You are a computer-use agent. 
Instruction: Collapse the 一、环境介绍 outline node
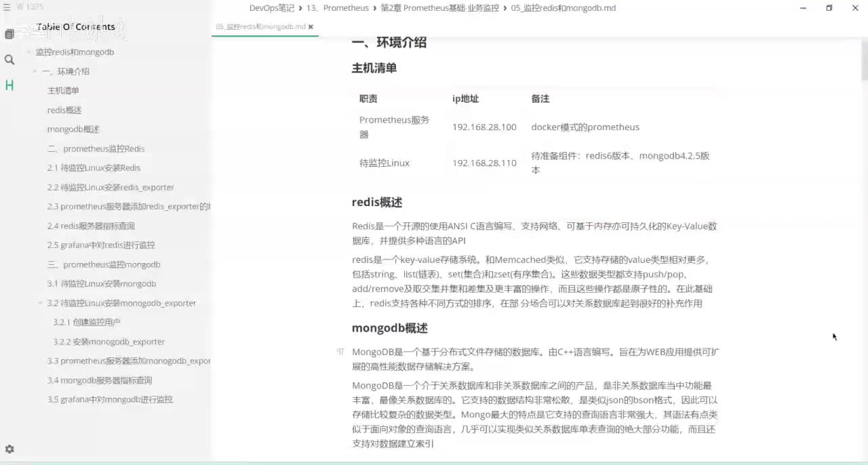(35, 71)
